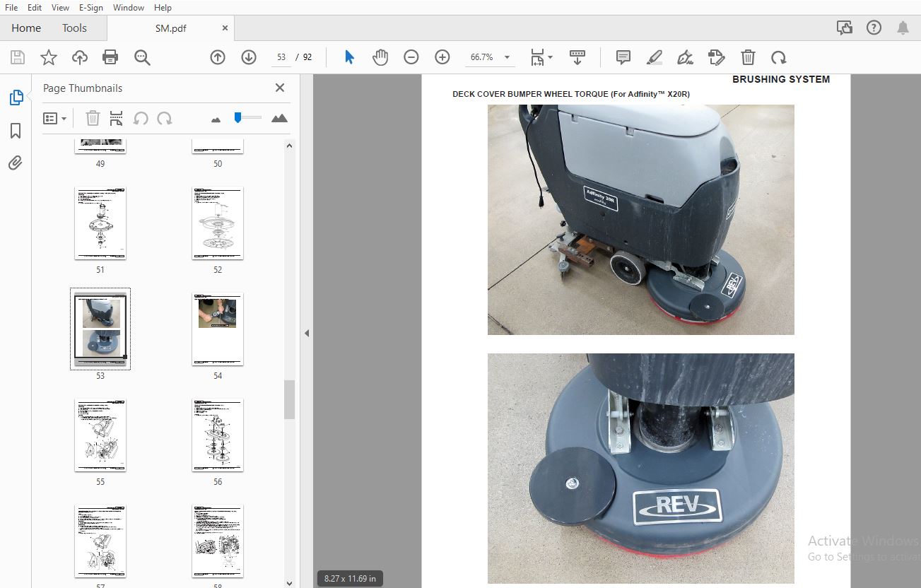Open the Fill & Sign pen tool

pyautogui.click(x=685, y=58)
